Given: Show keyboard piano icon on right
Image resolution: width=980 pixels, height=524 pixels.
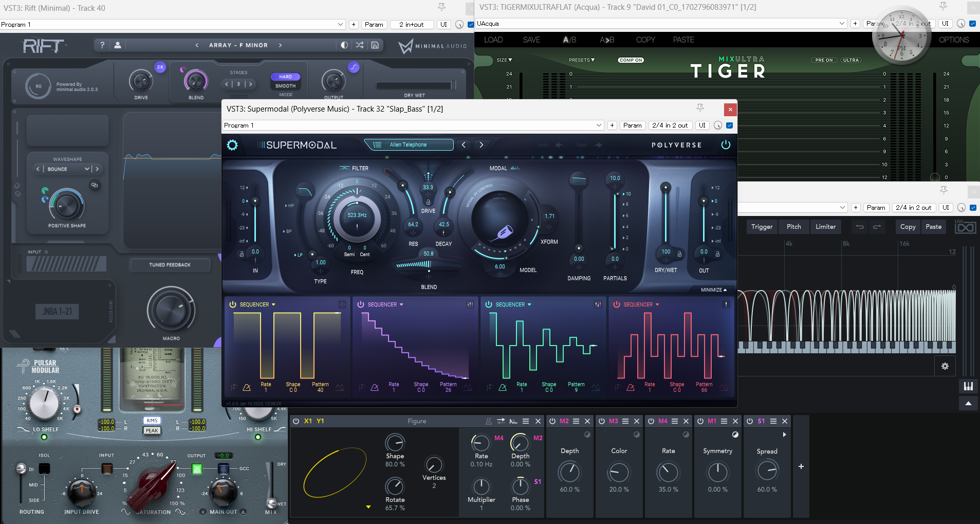Looking at the screenshot, I should pos(968,386).
